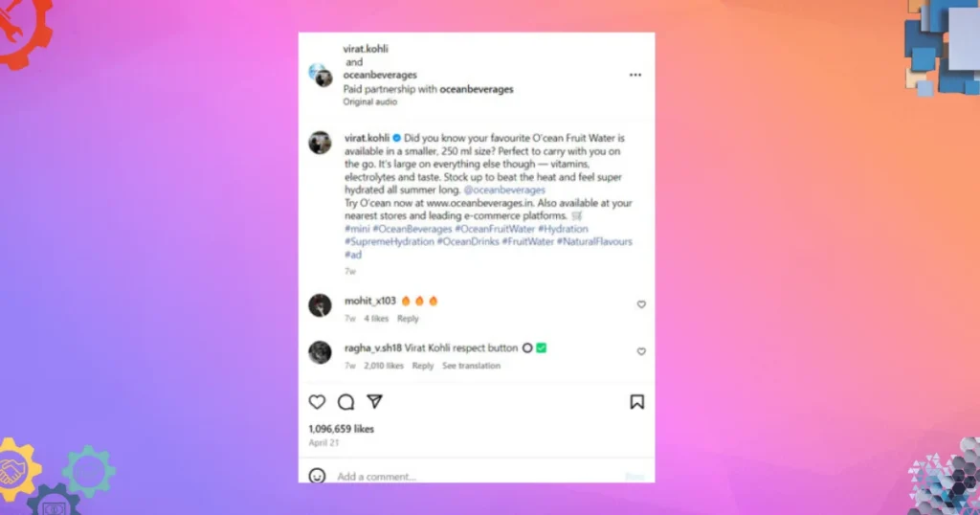Reply to ragha_v.sh18's comment
The image size is (980, 515).
point(422,366)
